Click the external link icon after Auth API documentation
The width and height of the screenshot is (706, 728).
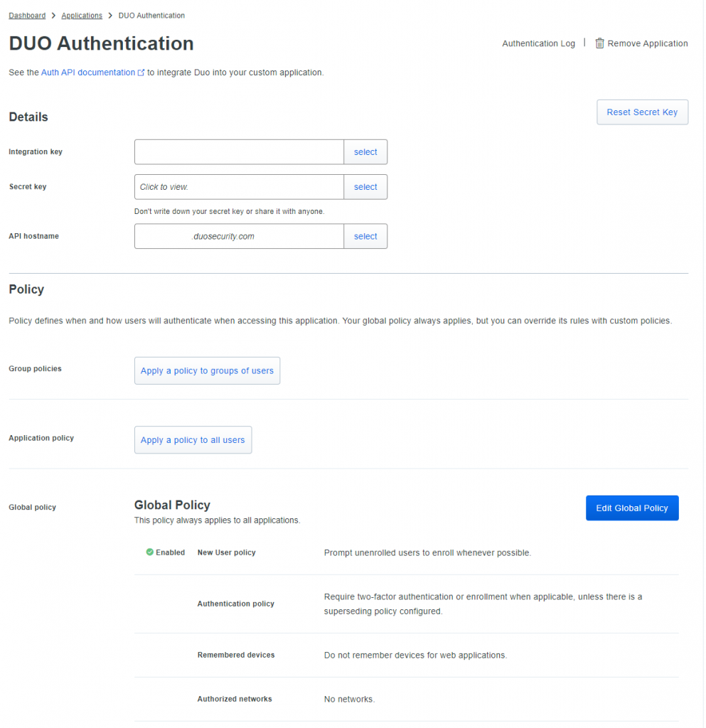141,73
